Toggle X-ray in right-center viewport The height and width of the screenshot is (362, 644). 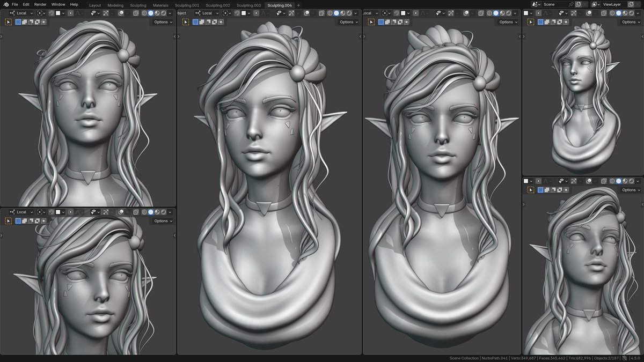tap(481, 13)
